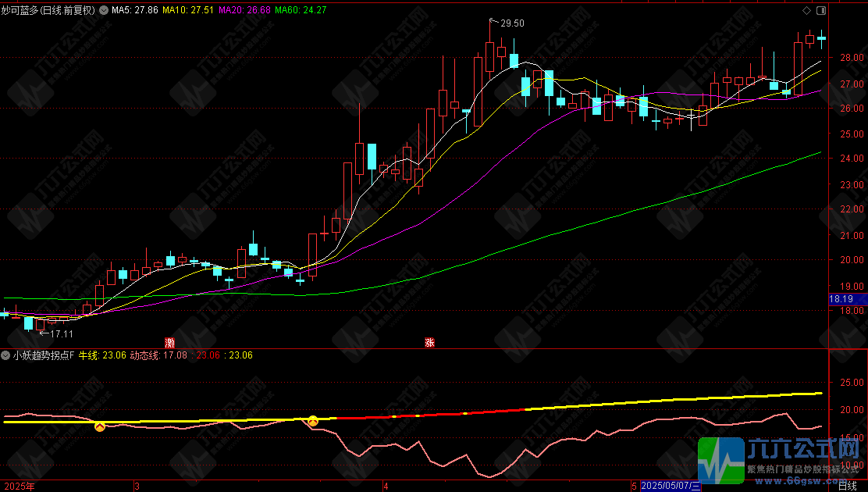Click the indicator name 小妖趋势拐点F
The height and width of the screenshot is (492, 868).
[x=44, y=355]
